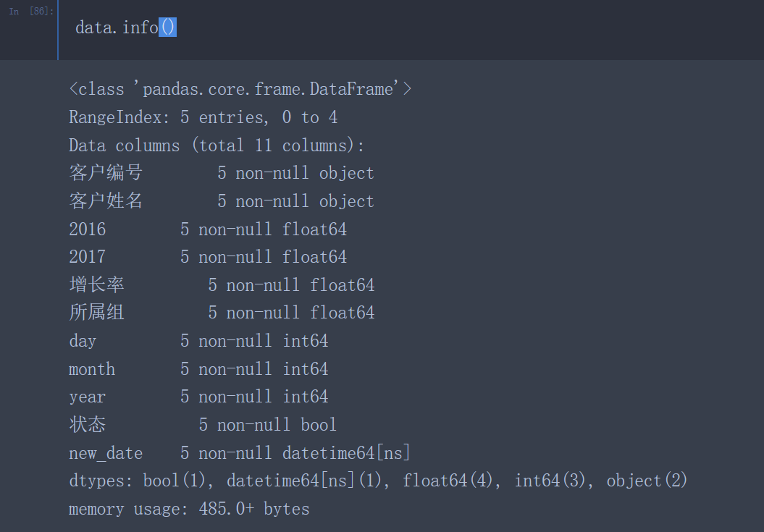Click the 增长率 column row
Viewport: 764px width, 532px height.
coord(221,285)
